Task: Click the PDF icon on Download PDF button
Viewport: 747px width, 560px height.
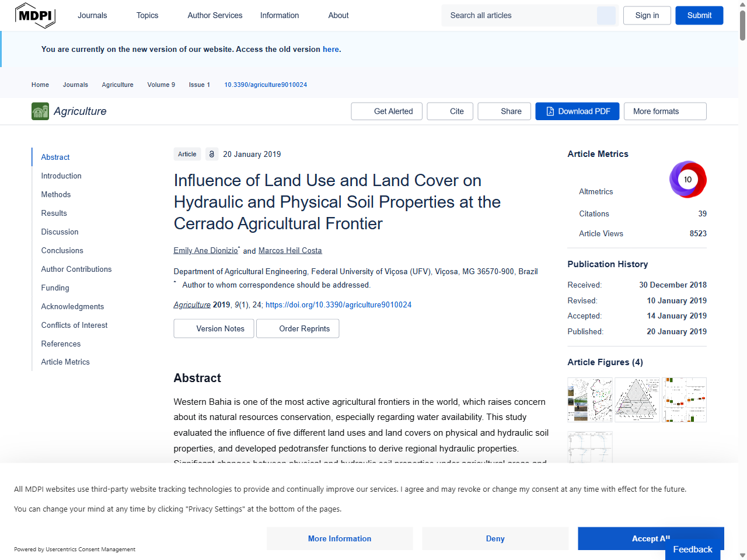Action: [549, 111]
